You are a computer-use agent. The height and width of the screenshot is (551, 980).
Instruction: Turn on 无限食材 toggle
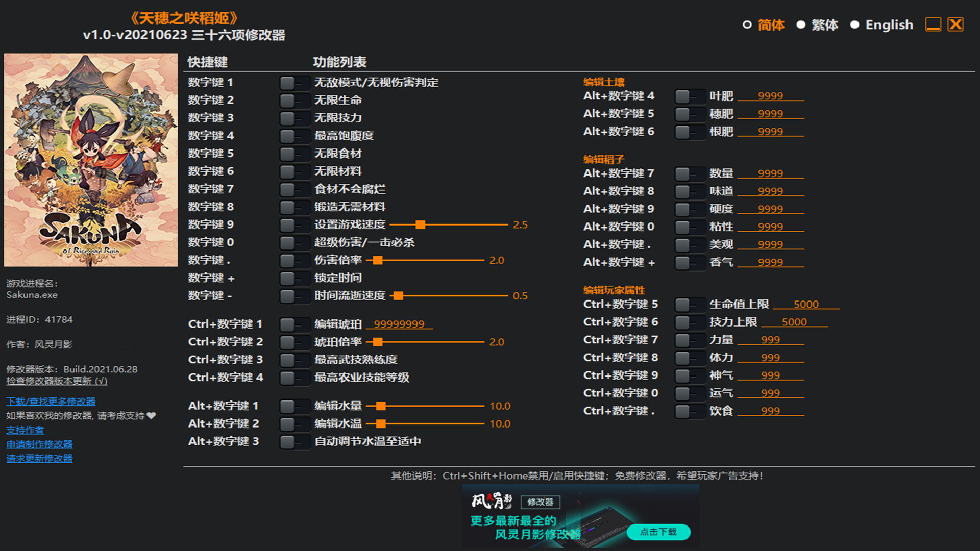[295, 154]
